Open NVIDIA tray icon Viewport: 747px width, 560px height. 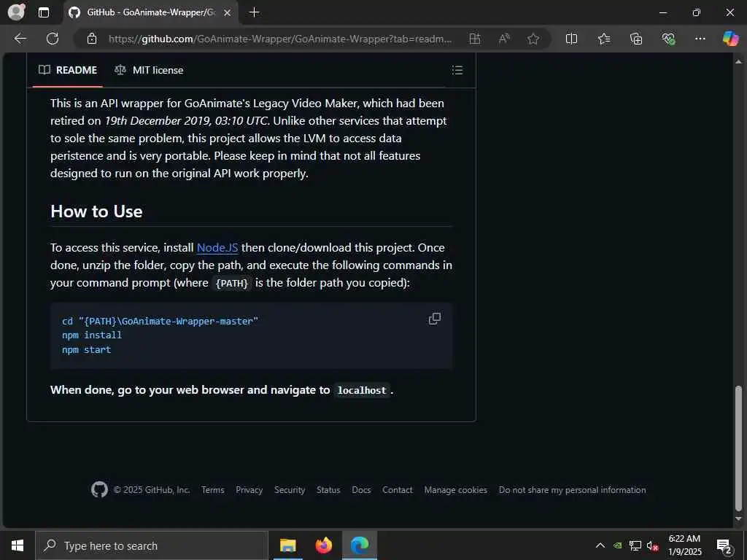pyautogui.click(x=617, y=545)
